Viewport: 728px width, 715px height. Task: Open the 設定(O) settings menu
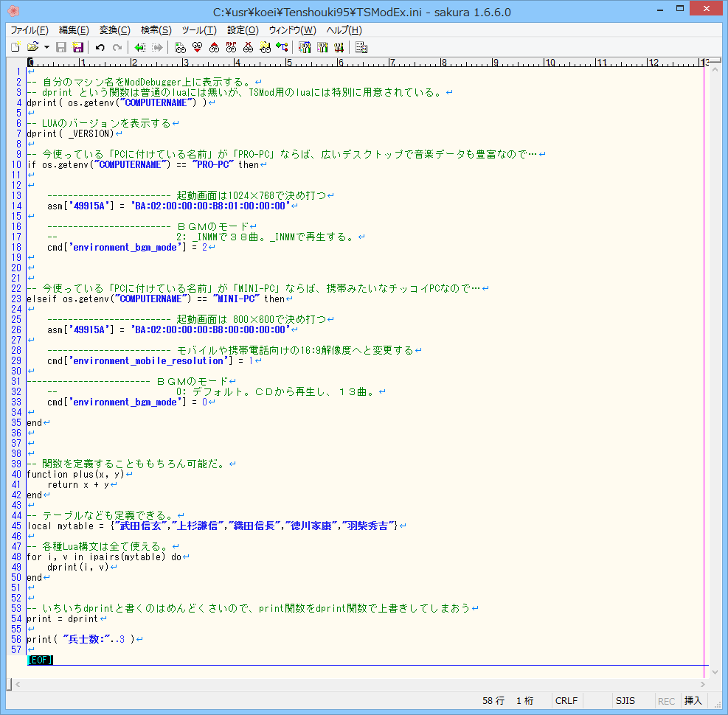tap(243, 30)
